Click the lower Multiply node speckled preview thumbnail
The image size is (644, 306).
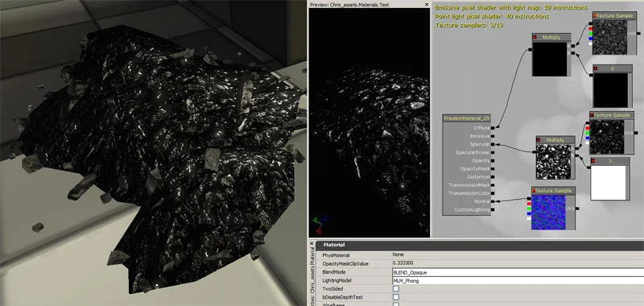(553, 161)
